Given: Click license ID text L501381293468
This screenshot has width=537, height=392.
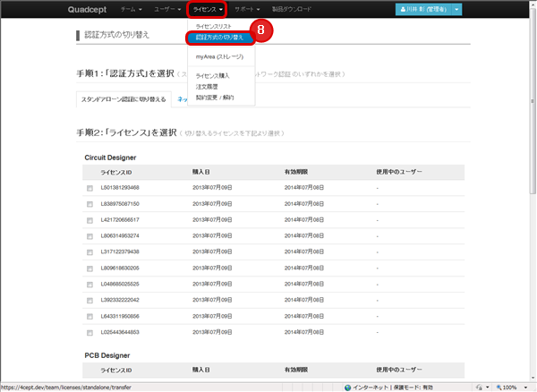Looking at the screenshot, I should pyautogui.click(x=120, y=188).
